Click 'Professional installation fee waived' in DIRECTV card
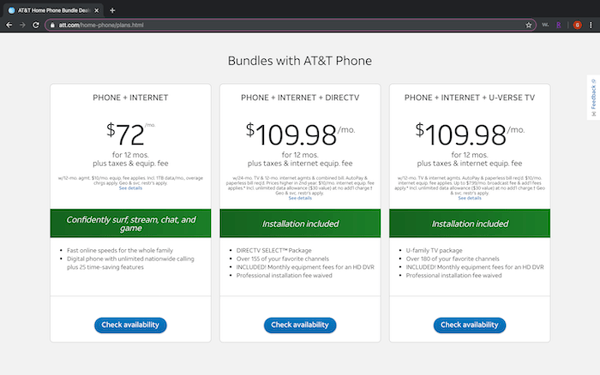600x375 pixels. 284,276
